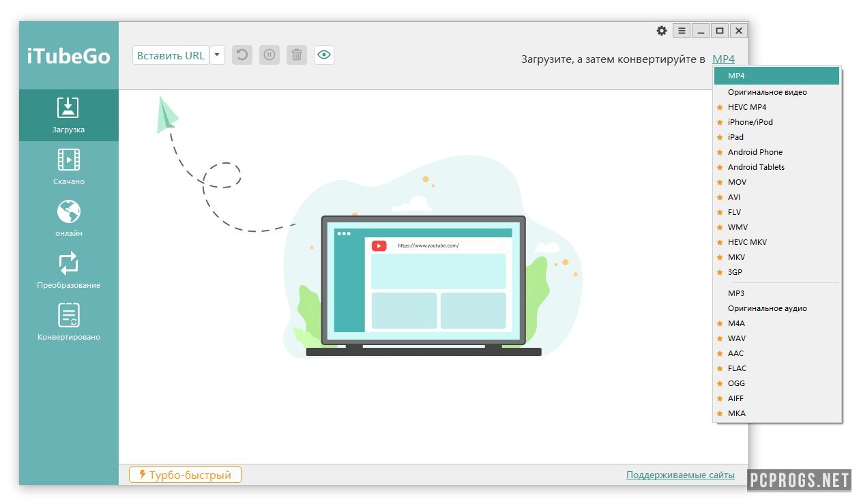The width and height of the screenshot is (861, 504).
Task: Expand the Вставить URL dropdown arrow
Action: [217, 55]
